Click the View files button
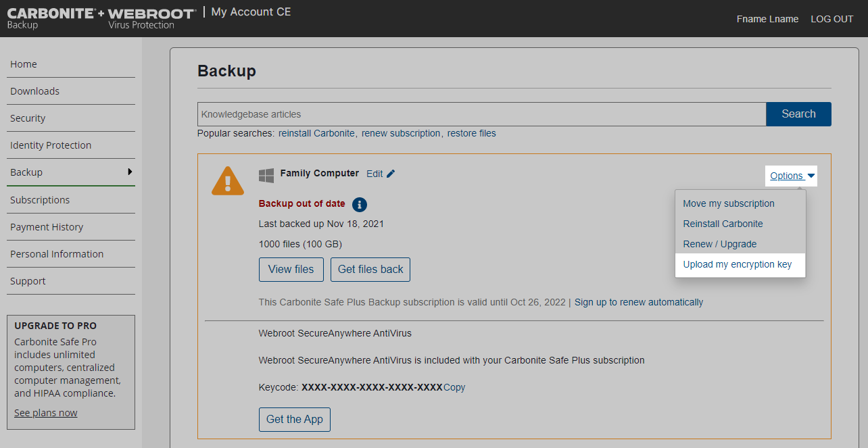868x448 pixels. click(x=291, y=269)
